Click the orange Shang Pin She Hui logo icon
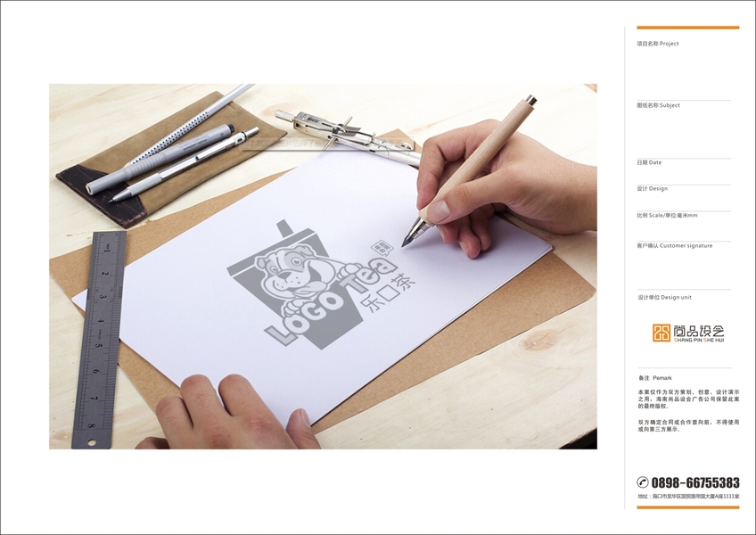Image resolution: width=756 pixels, height=535 pixels. pos(661,333)
